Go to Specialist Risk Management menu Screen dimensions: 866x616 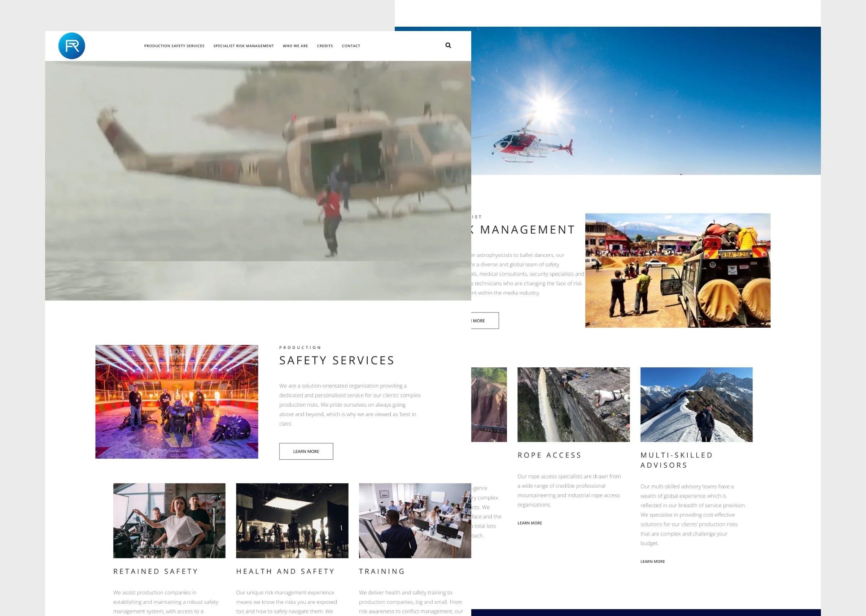(244, 46)
